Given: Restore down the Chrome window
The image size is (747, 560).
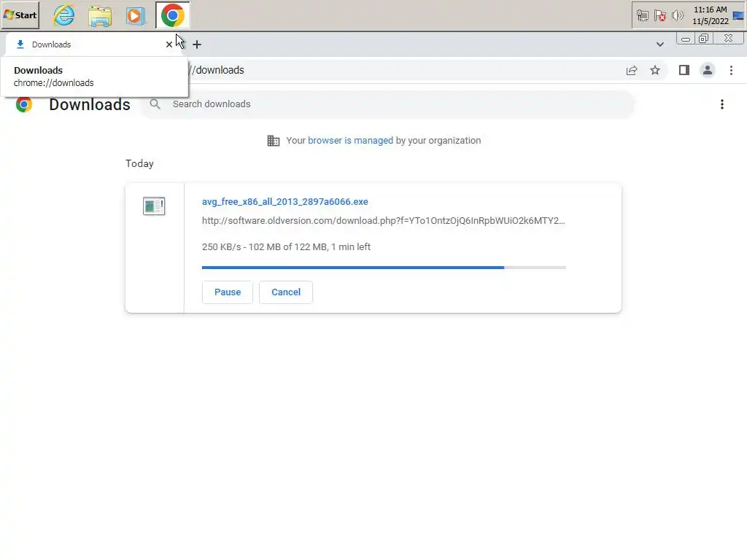Looking at the screenshot, I should click(704, 39).
